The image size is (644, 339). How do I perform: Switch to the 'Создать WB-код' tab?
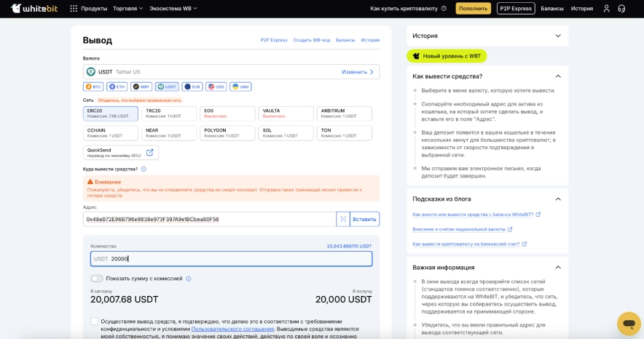[x=312, y=40]
